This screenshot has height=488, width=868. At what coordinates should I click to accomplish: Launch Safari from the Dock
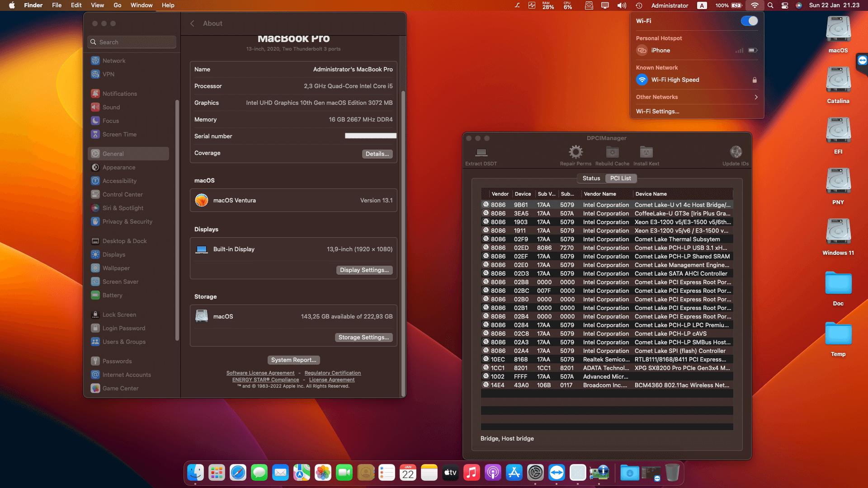point(238,473)
